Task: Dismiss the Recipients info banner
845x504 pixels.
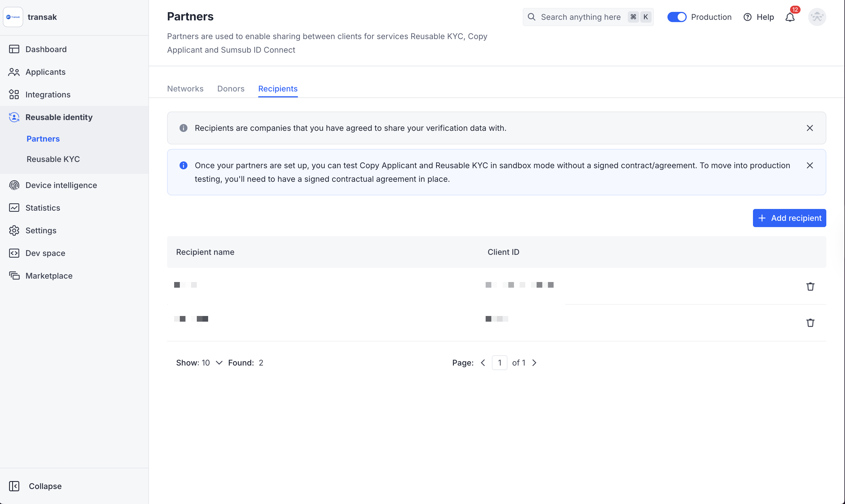Action: 810,128
